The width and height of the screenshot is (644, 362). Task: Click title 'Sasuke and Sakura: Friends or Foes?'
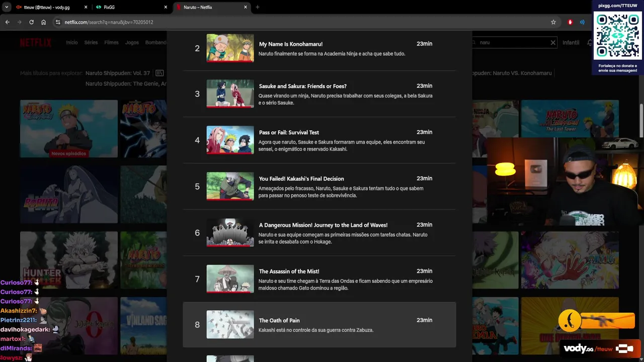(x=302, y=86)
